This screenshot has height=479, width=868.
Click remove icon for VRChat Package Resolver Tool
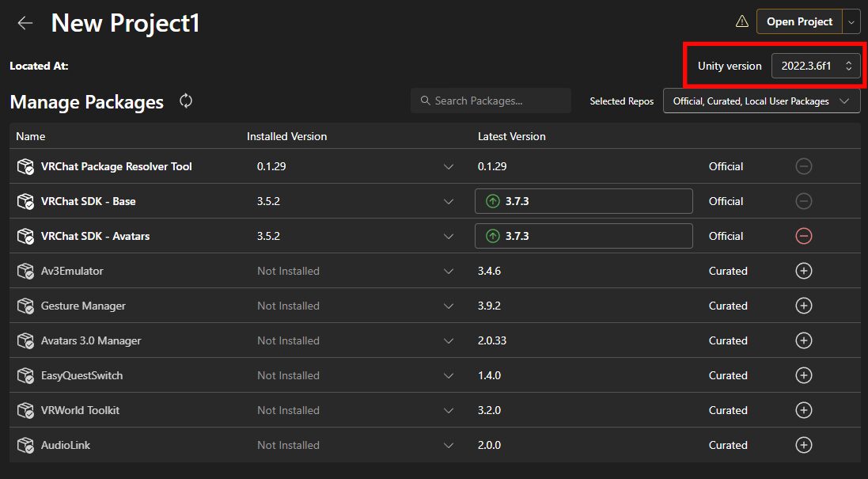804,166
